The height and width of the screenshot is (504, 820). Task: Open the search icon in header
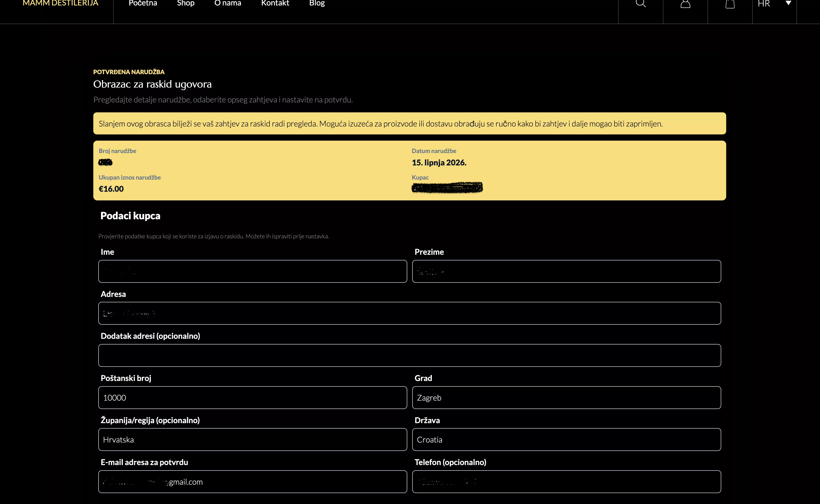pyautogui.click(x=641, y=3)
